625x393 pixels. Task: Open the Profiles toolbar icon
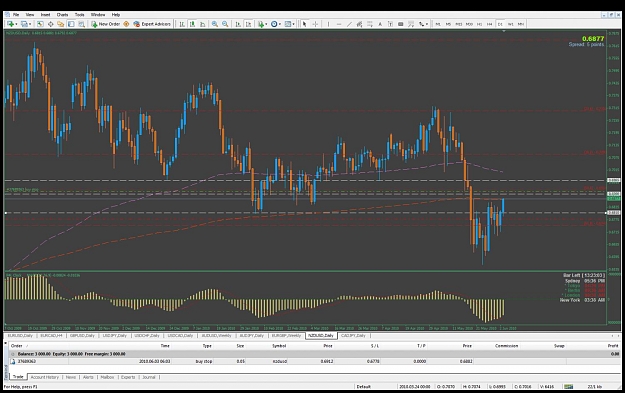click(24, 24)
